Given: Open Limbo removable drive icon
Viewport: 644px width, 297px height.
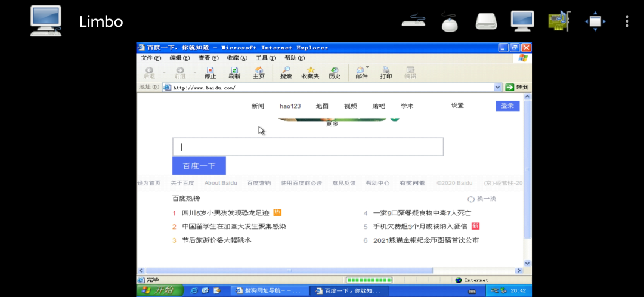Looking at the screenshot, I should 487,21.
